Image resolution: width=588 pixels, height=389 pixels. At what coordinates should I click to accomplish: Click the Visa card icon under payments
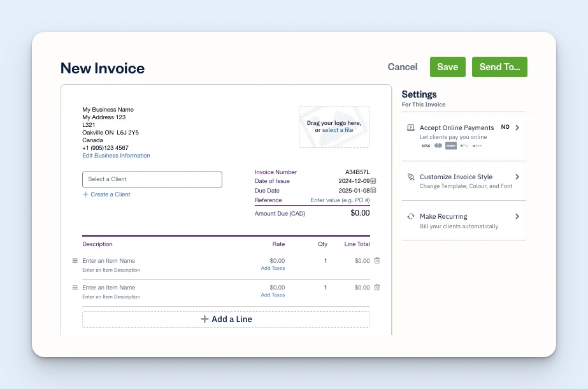click(426, 145)
